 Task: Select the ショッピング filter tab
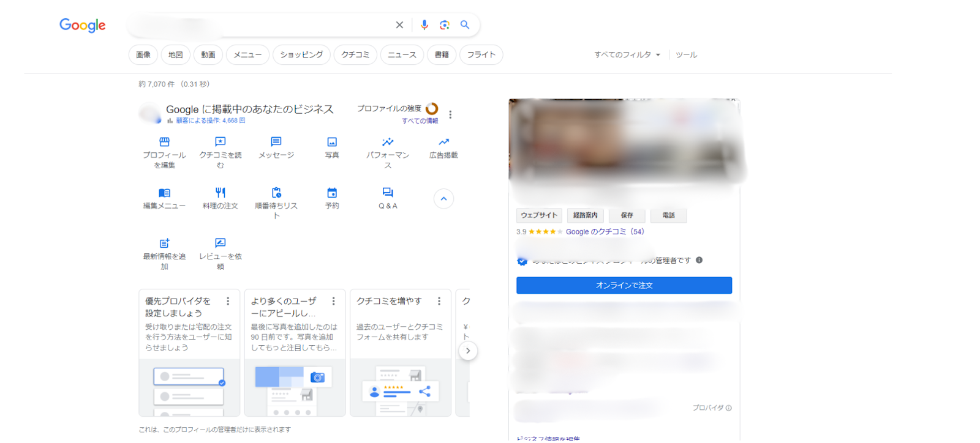[301, 55]
